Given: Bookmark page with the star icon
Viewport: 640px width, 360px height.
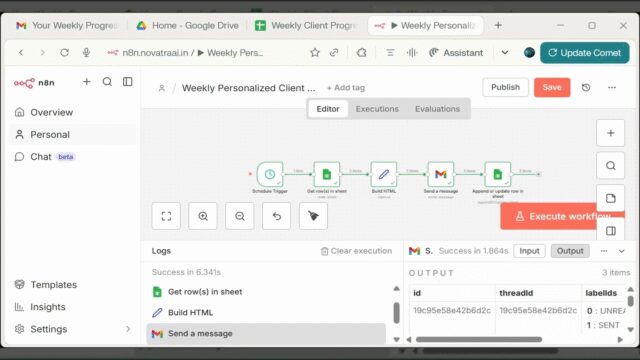Looking at the screenshot, I should [x=315, y=53].
